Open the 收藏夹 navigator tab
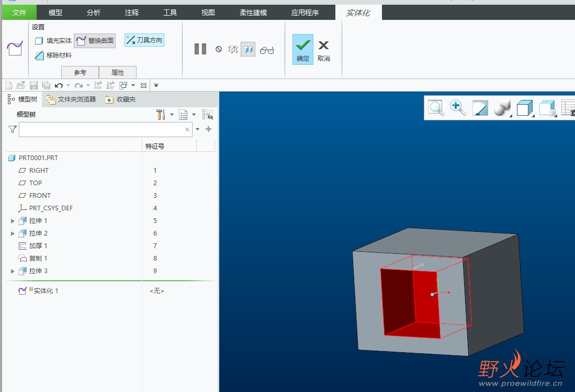This screenshot has height=392, width=575. pos(120,99)
